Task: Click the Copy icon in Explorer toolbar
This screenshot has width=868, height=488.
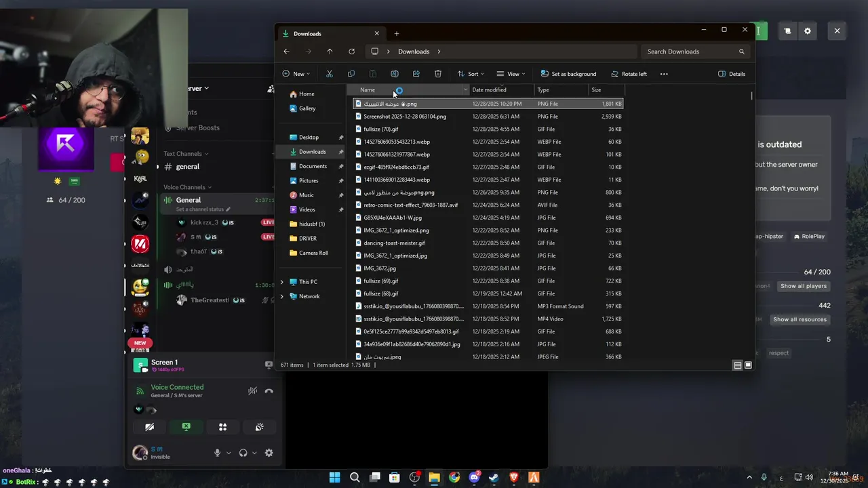Action: pos(351,74)
